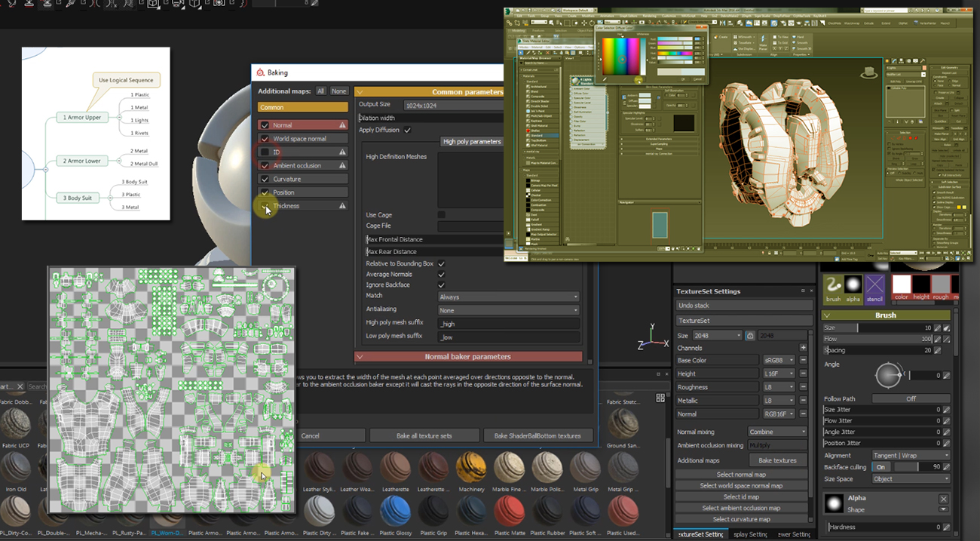Open the Antialiasing dropdown
This screenshot has height=541, width=980.
[x=508, y=310]
